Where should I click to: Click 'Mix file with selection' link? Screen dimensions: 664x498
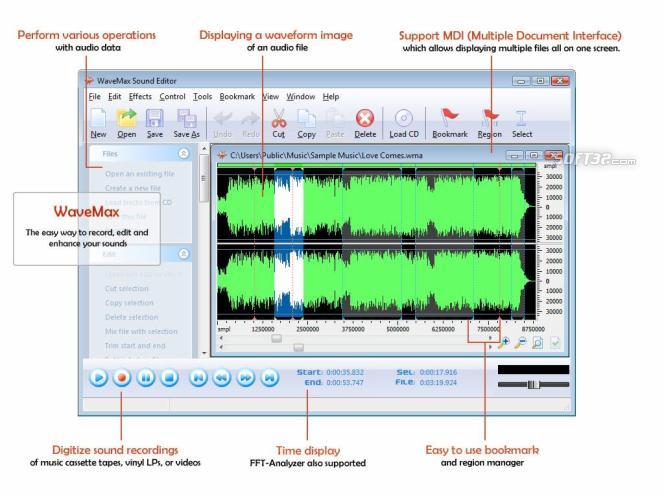[x=141, y=331]
